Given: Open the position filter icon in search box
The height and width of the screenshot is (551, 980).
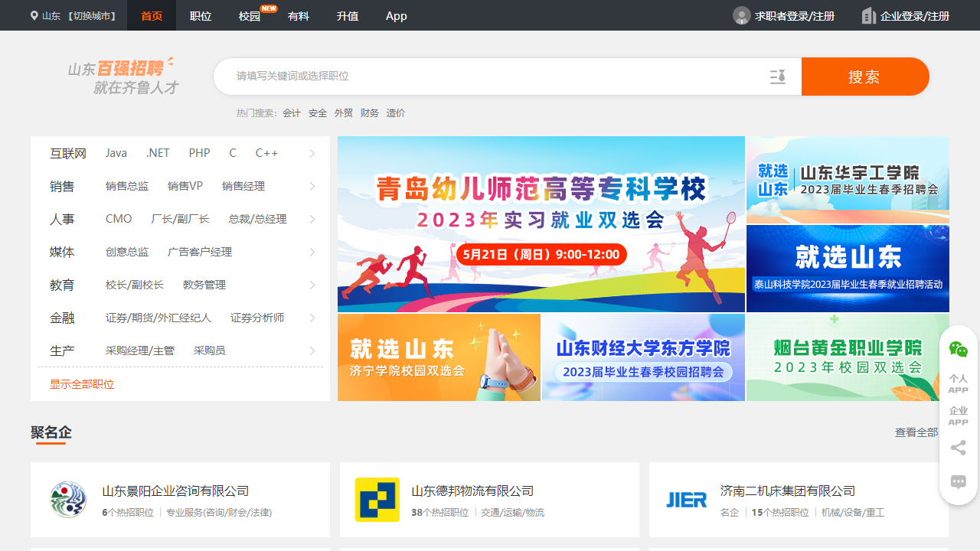Looking at the screenshot, I should (778, 77).
